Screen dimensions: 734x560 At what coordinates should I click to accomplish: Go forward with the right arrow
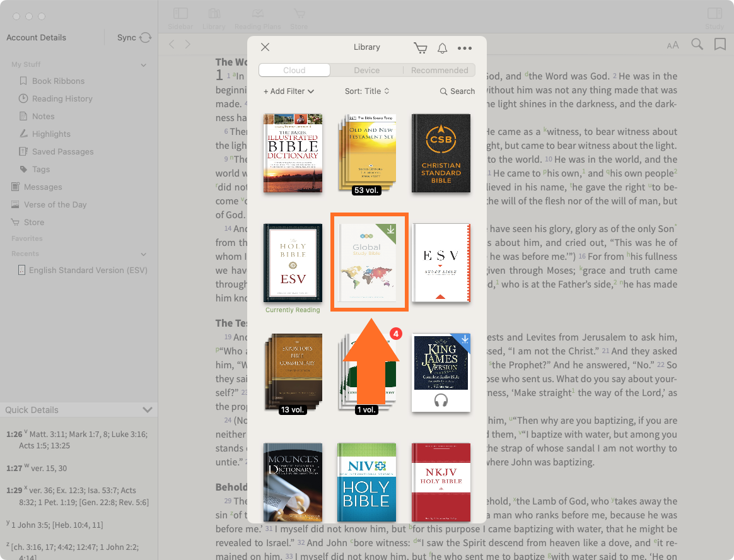coord(188,45)
